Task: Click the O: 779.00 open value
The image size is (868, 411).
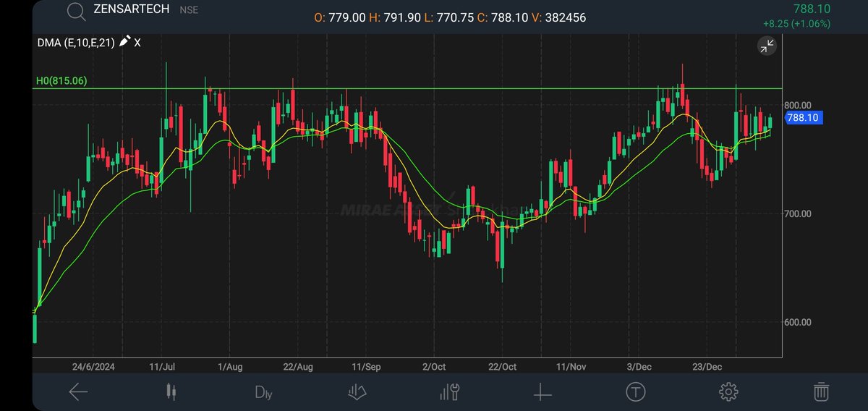Action: point(340,17)
